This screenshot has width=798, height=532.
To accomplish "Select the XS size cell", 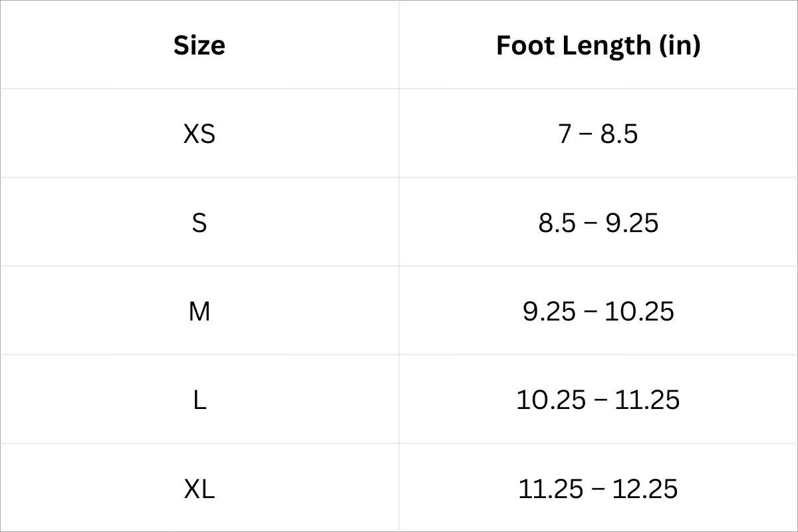I will click(x=199, y=134).
